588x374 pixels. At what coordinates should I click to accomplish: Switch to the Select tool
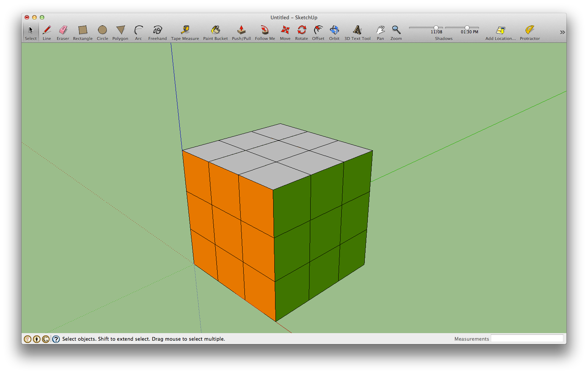click(x=30, y=30)
